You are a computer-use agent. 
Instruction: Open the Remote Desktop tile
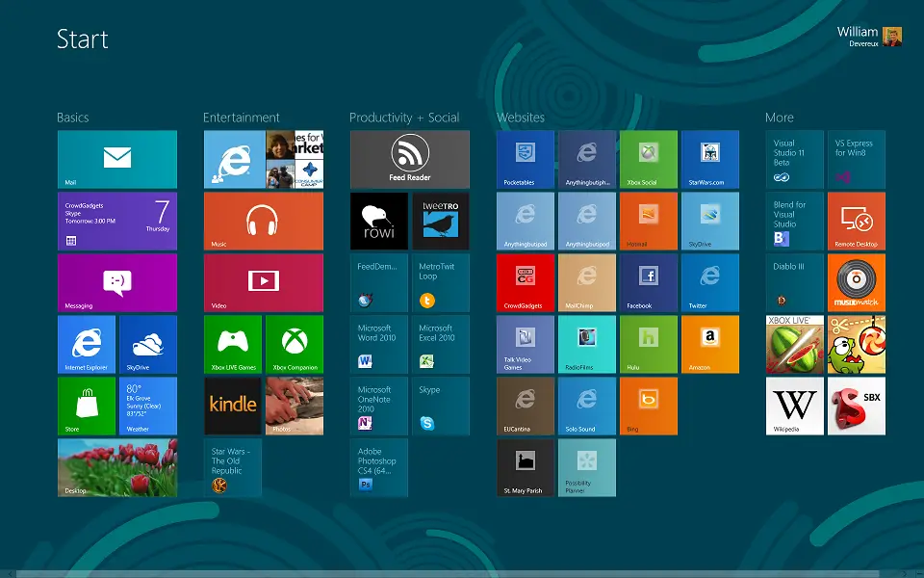tap(857, 222)
